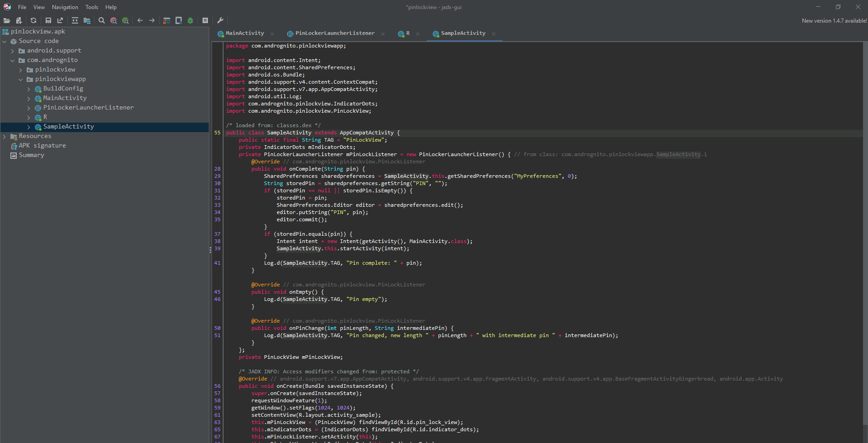The height and width of the screenshot is (443, 868).
Task: Click onComplete method name in code
Action: tap(305, 169)
